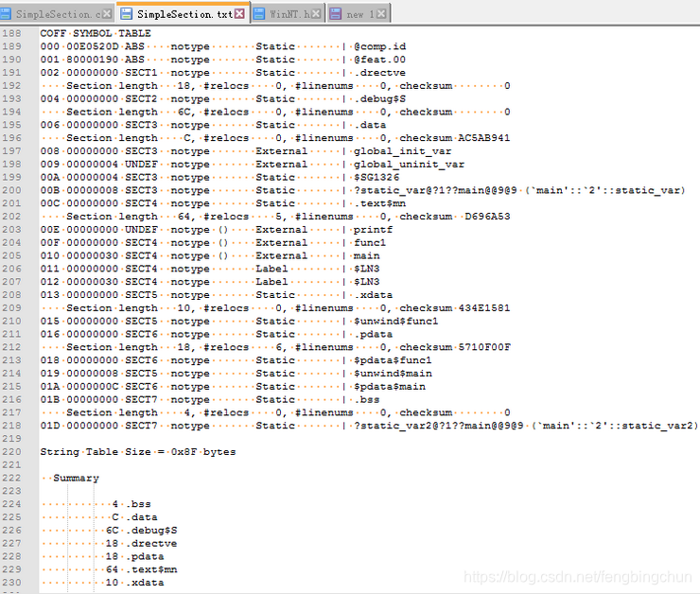
Task: Close the SimpleSection.c tab
Action: click(x=107, y=14)
